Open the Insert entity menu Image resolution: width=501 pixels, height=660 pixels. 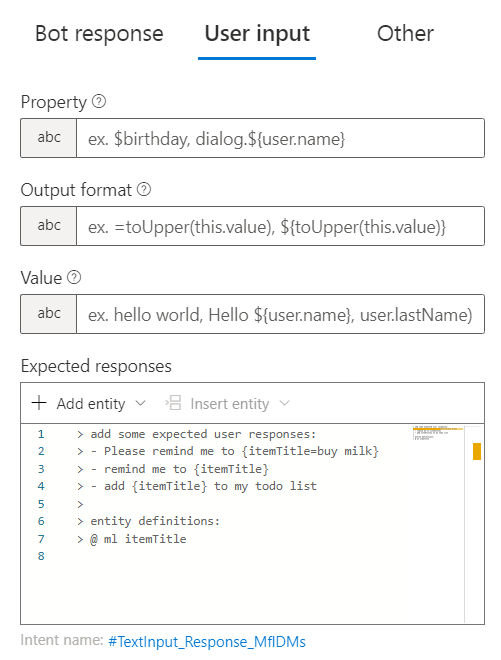[x=228, y=403]
